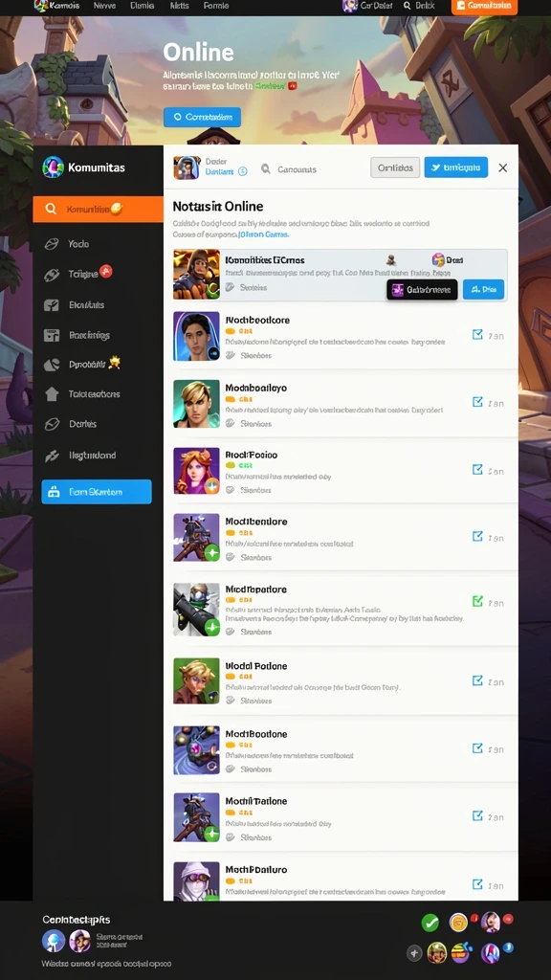Open the blue Games link in description
551x980 pixels.
pos(263,234)
